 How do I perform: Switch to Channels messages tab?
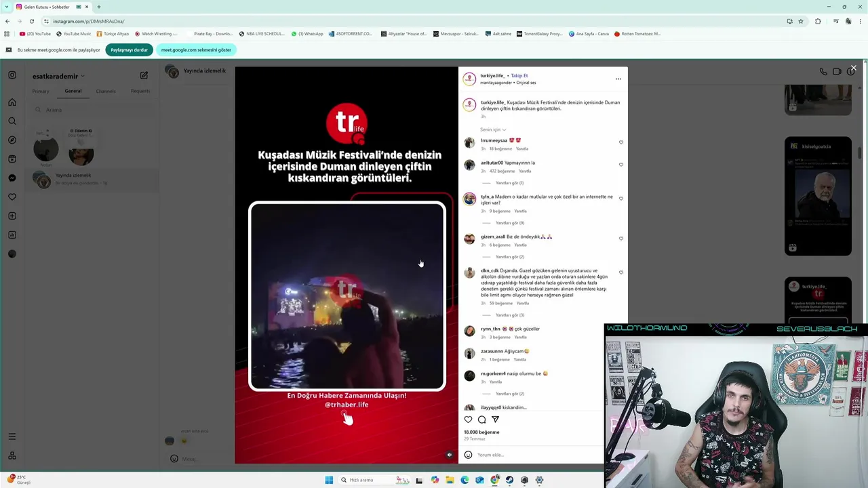(106, 91)
